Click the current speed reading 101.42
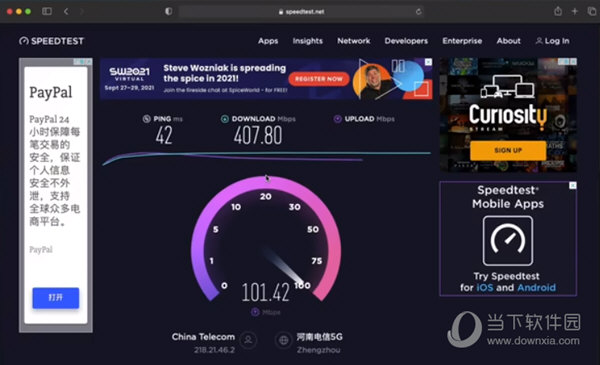Screen dimensions: 600x365 pyautogui.click(x=266, y=292)
